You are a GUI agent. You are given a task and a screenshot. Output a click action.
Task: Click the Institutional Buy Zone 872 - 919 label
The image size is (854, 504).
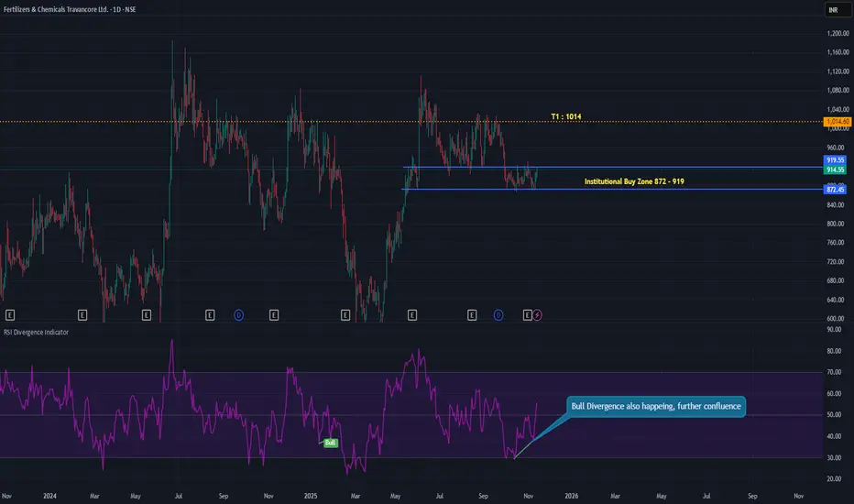[634, 181]
